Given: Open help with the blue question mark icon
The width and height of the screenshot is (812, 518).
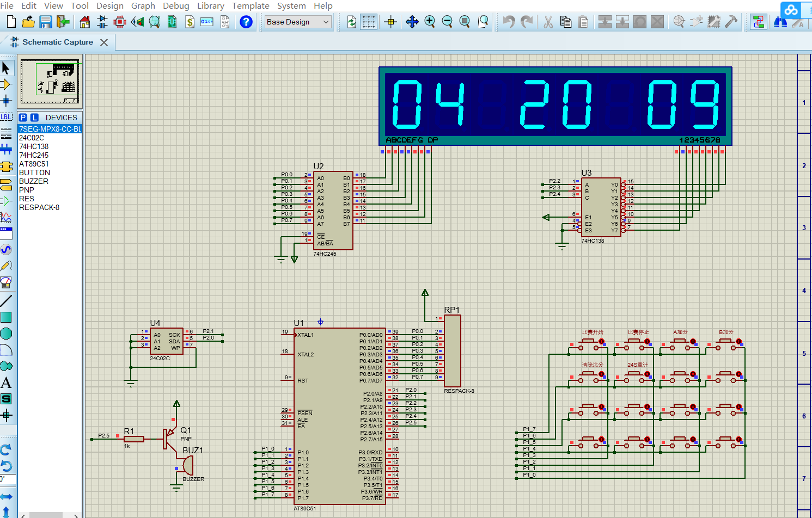Looking at the screenshot, I should coord(246,22).
